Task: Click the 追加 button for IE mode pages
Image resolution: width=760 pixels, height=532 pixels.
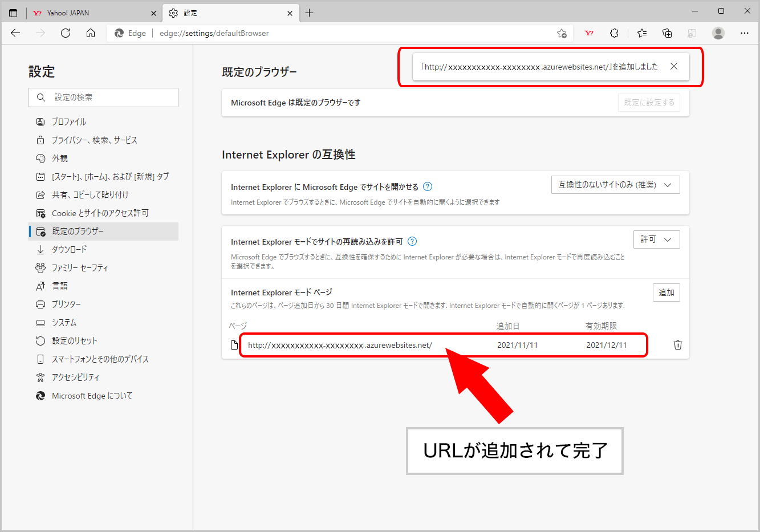Action: pyautogui.click(x=666, y=293)
